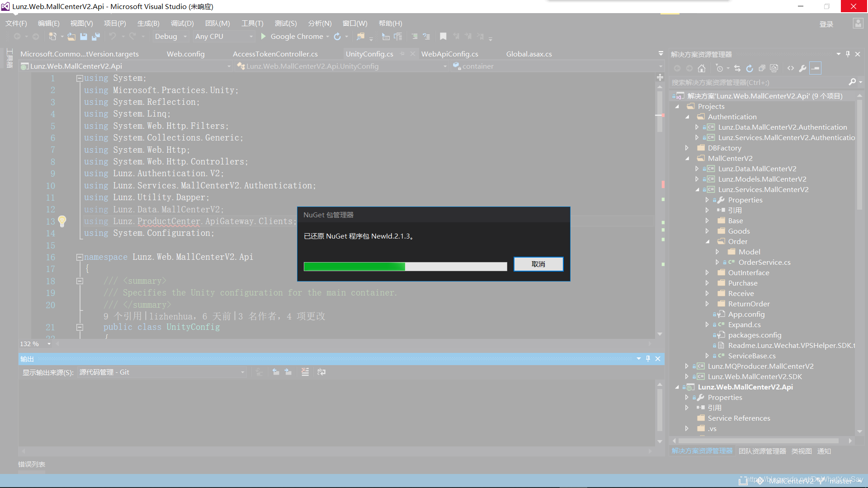Click the Collapse All icon in Solution Explorer
Screen dimensions: 868x488
(x=762, y=68)
